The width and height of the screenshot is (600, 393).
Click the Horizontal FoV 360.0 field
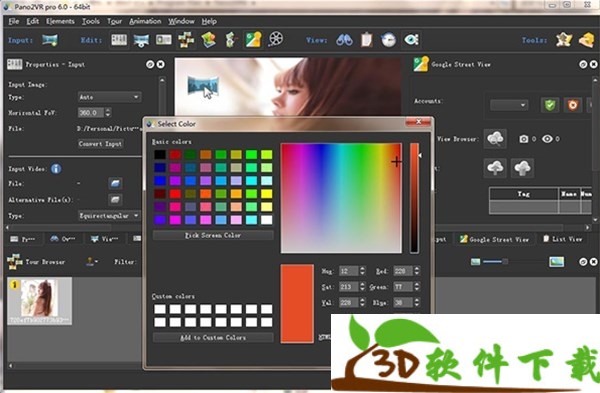pos(91,113)
